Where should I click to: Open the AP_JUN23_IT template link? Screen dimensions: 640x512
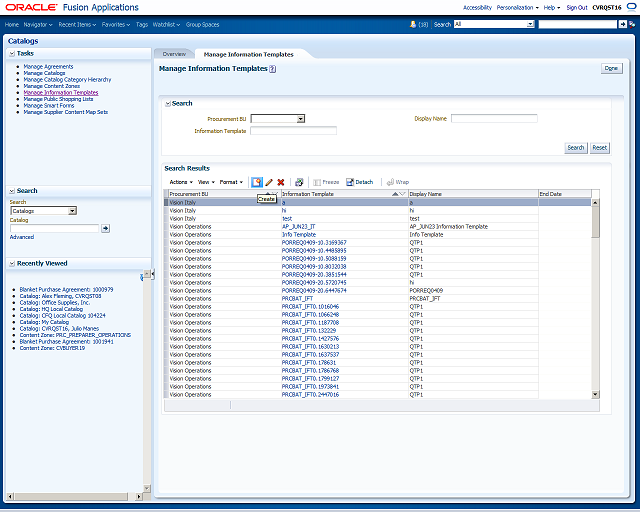(x=298, y=227)
